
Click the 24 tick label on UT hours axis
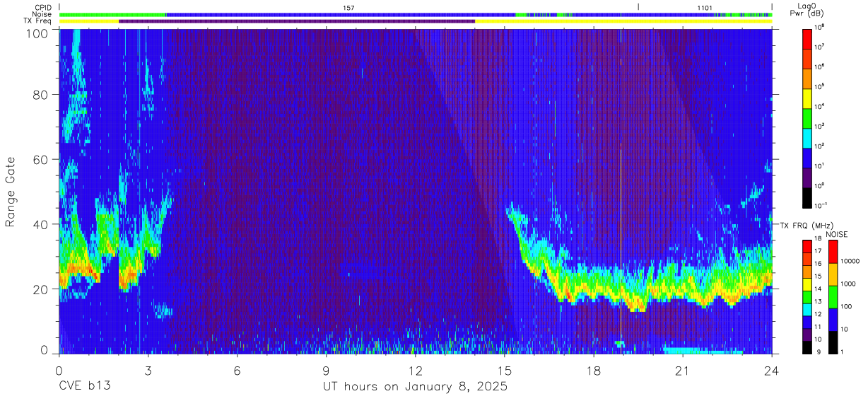pos(772,370)
